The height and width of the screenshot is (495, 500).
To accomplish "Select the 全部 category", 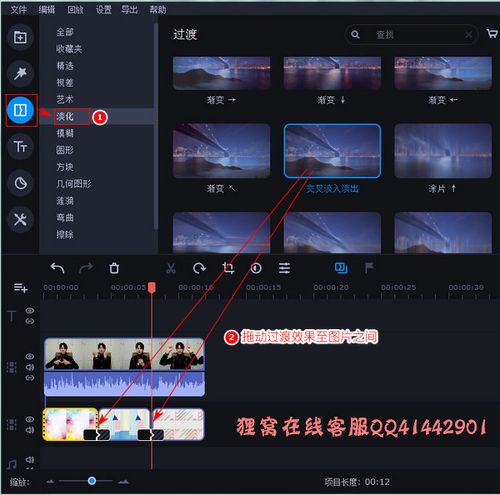I will [x=65, y=32].
